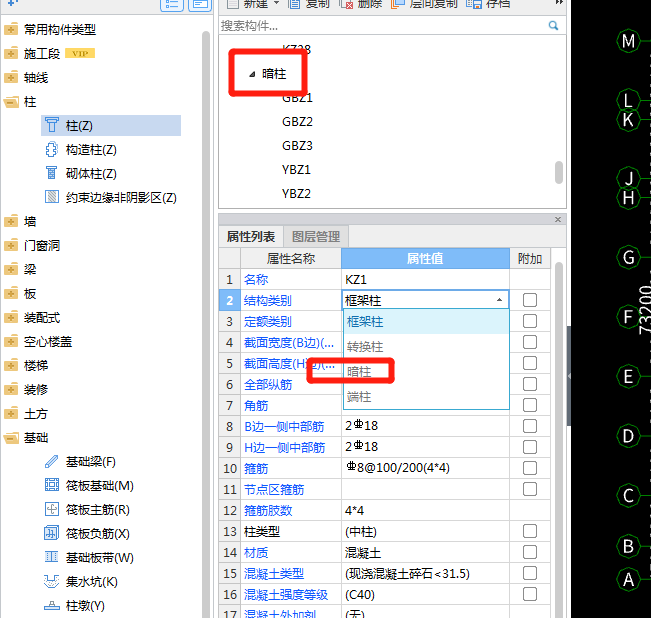Expand the 门窗洞 folder
The image size is (651, 618).
click(x=11, y=245)
